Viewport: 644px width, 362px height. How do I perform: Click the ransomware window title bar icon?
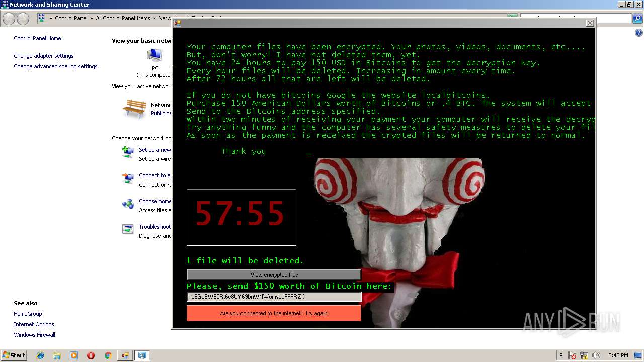pos(178,23)
